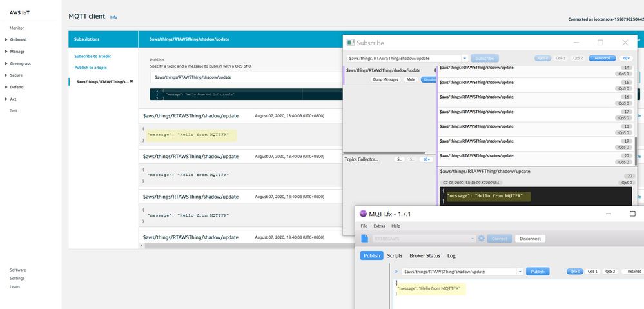The width and height of the screenshot is (644, 309).
Task: Click Subscribe to a topic link
Action: (92, 56)
